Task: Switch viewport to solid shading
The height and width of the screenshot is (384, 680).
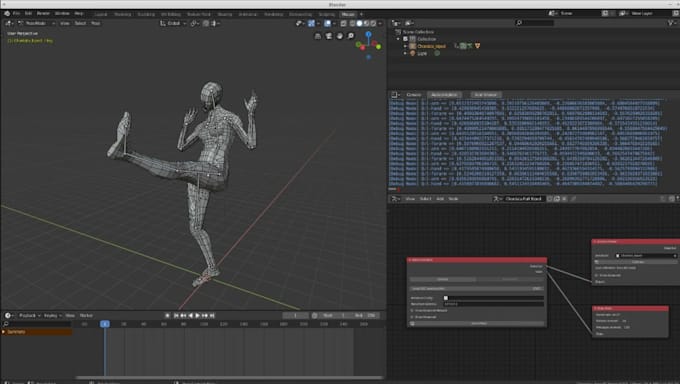Action: 359,23
